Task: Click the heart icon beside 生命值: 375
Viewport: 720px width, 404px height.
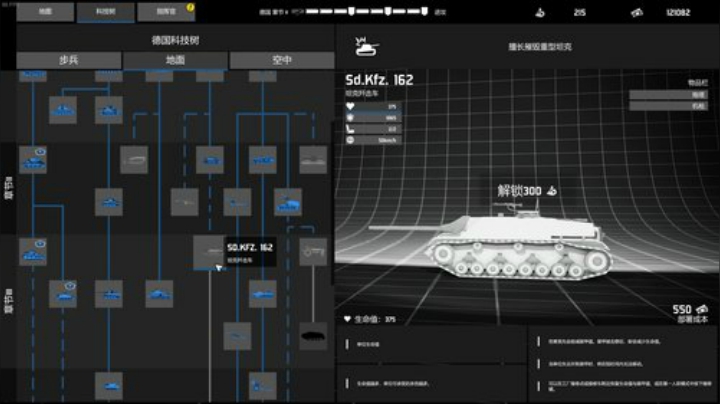Action: point(348,319)
